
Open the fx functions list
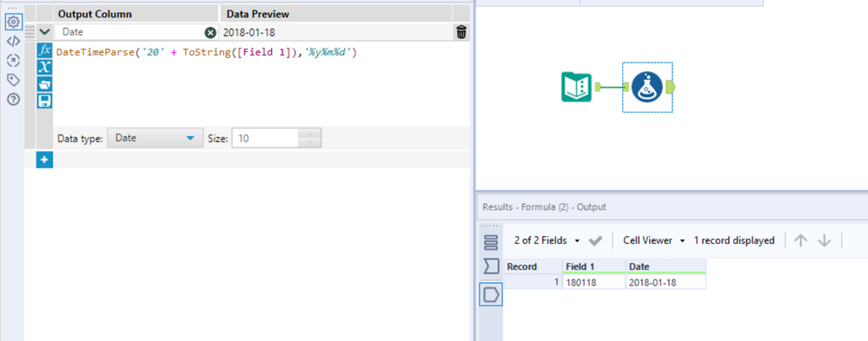click(x=45, y=50)
